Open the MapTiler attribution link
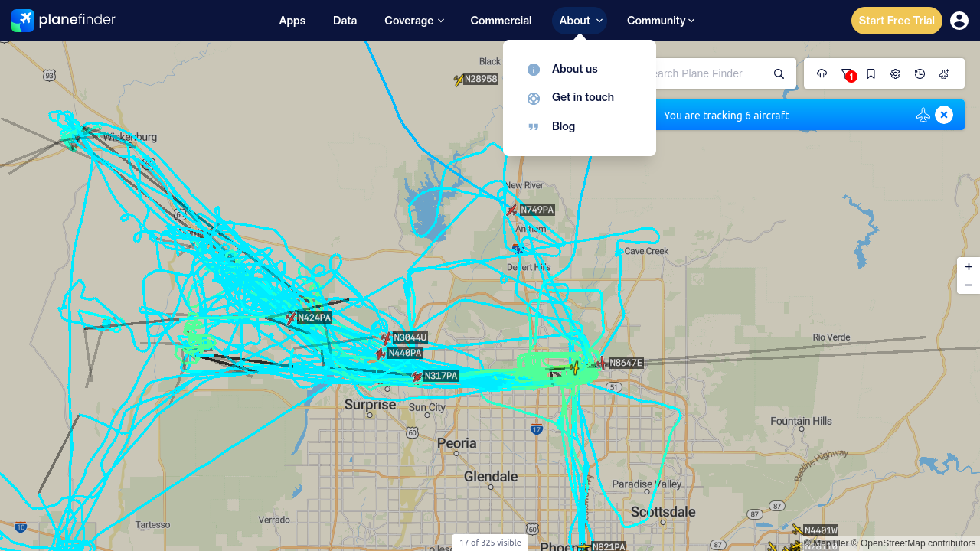The width and height of the screenshot is (980, 551). [x=826, y=543]
